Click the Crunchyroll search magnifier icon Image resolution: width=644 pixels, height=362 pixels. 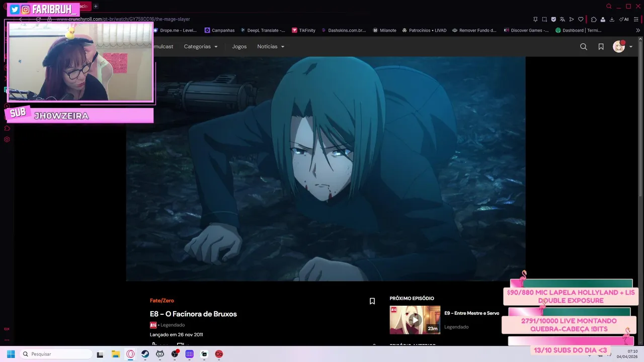pos(584,47)
